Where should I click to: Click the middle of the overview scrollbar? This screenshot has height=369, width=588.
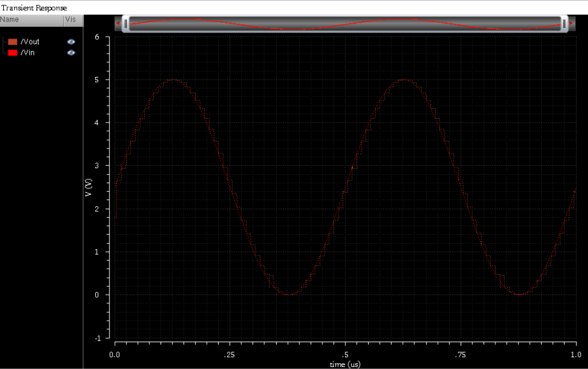345,23
